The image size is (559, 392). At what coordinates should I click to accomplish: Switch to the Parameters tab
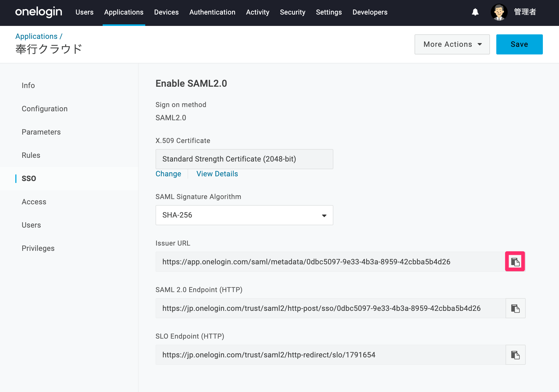[x=41, y=132]
